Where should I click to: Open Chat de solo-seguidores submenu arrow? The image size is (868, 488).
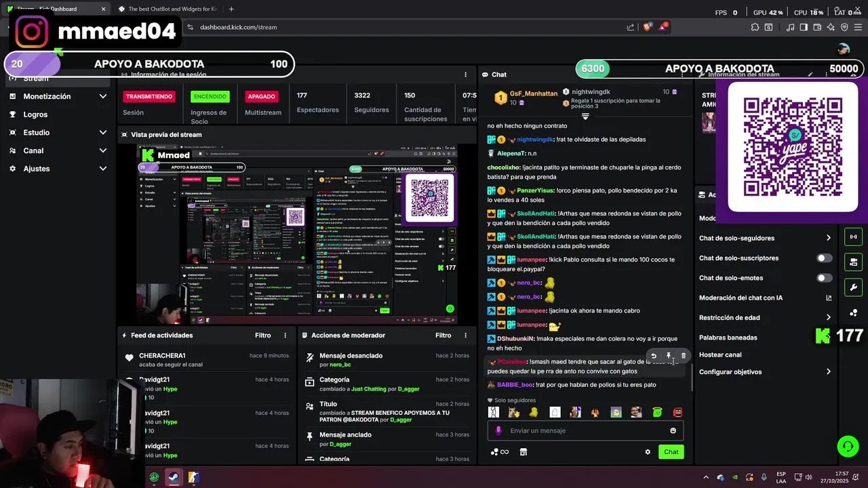pos(829,238)
